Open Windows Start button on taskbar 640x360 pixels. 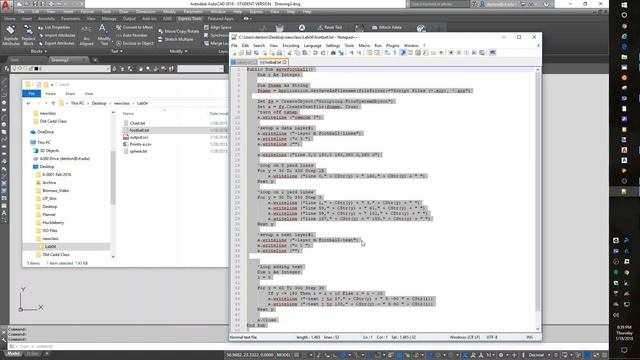(624, 5)
